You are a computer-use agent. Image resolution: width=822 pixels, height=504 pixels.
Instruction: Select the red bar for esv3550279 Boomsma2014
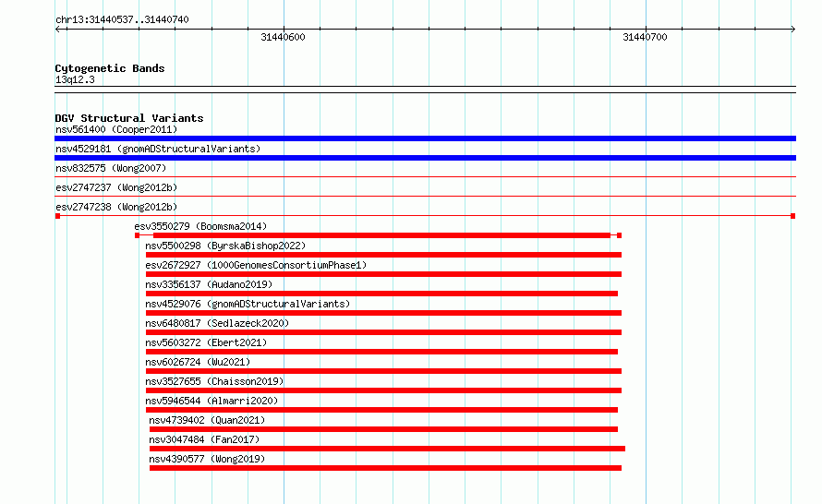pyautogui.click(x=378, y=235)
